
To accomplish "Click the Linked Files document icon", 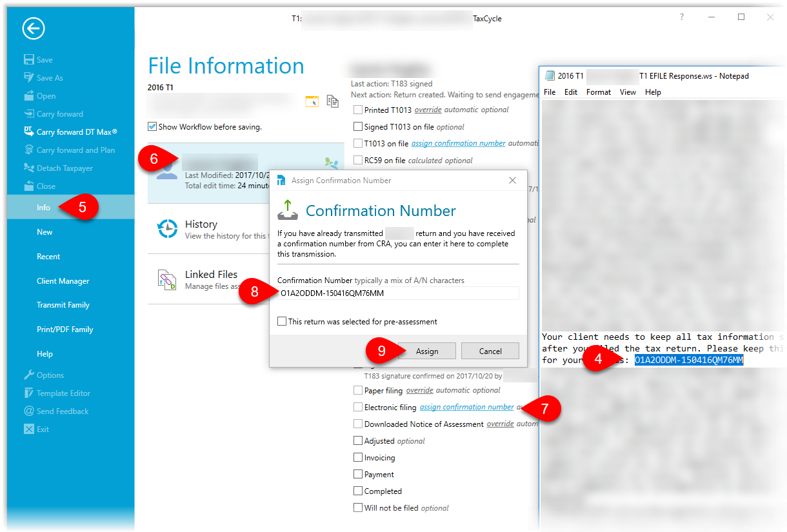I will (x=167, y=279).
